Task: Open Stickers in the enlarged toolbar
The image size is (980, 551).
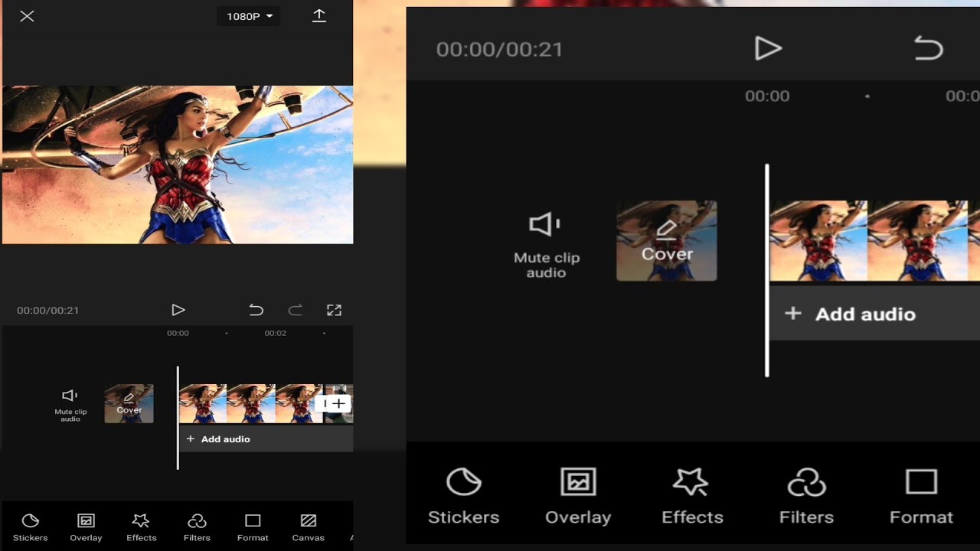Action: click(463, 496)
